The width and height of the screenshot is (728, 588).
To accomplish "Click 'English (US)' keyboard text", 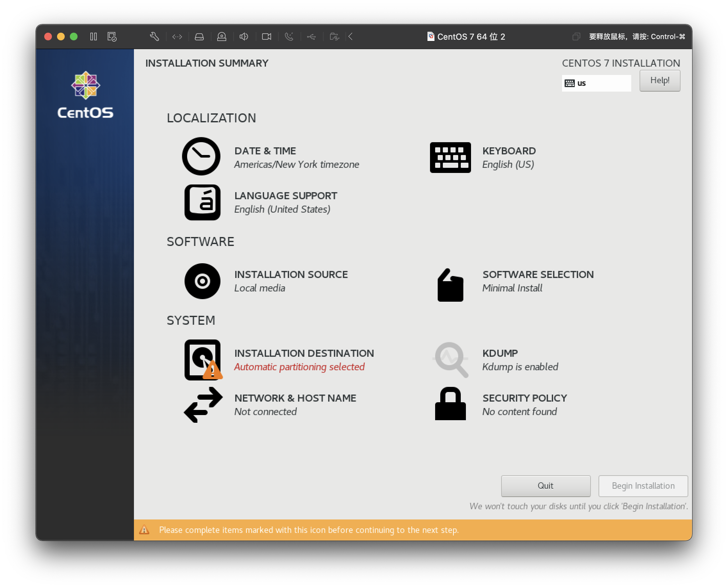I will 508,165.
